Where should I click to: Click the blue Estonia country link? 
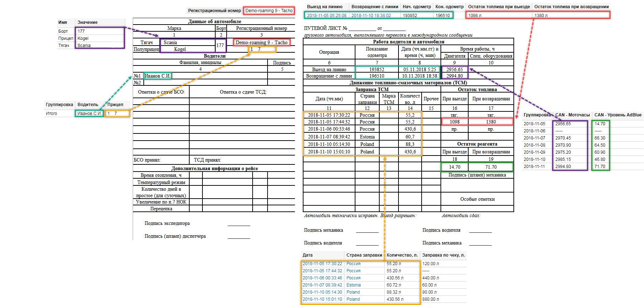pos(354,285)
